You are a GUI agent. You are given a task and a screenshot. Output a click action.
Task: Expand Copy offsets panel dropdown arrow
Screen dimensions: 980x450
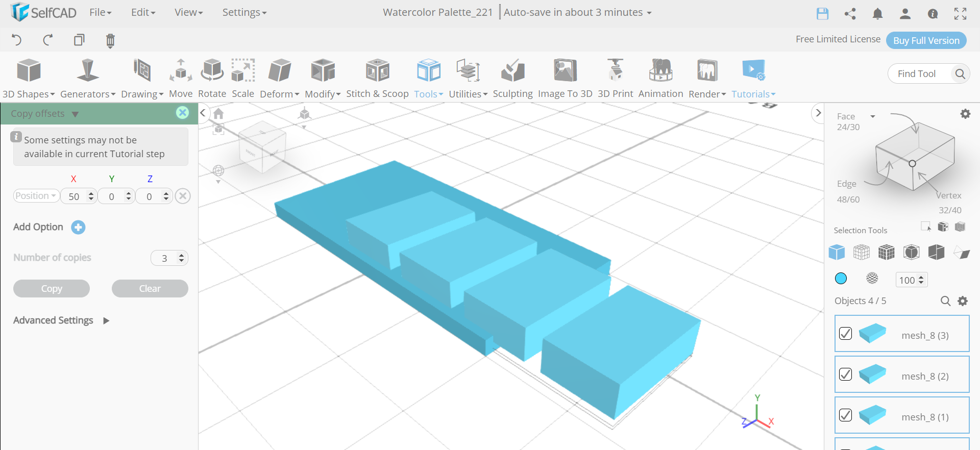pos(76,114)
